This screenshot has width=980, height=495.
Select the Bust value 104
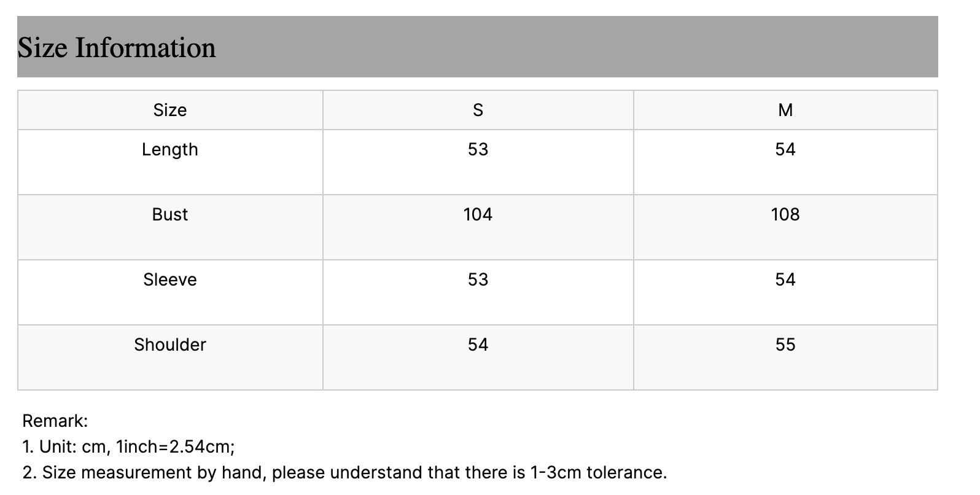(x=478, y=214)
